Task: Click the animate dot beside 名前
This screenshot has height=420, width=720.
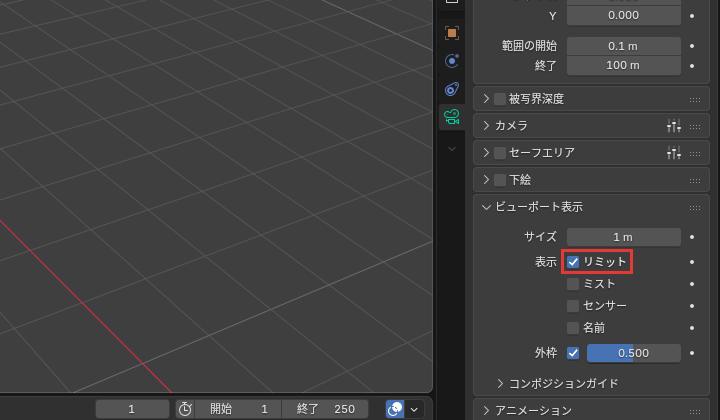Action: tap(692, 328)
